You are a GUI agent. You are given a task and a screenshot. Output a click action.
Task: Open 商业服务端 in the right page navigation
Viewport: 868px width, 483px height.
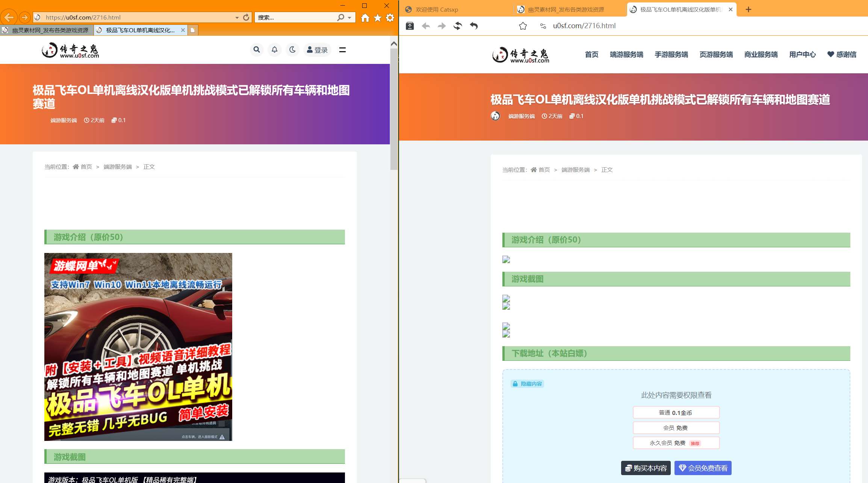(x=761, y=55)
